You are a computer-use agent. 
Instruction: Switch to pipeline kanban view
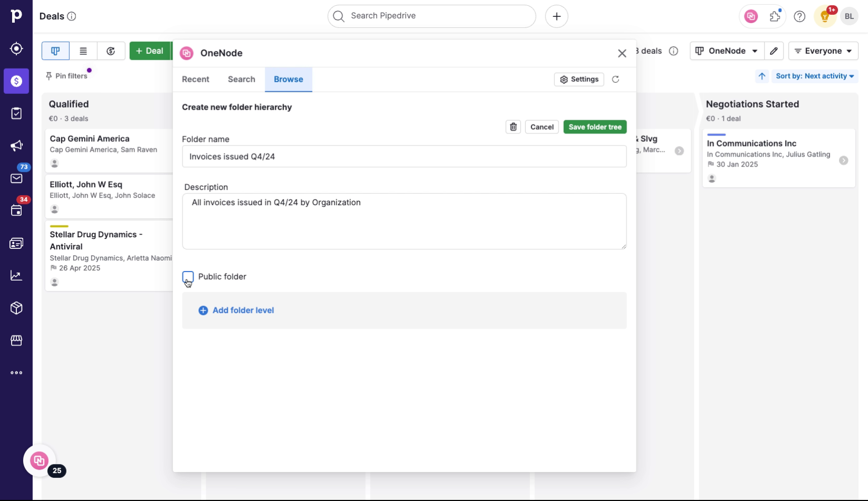point(55,51)
